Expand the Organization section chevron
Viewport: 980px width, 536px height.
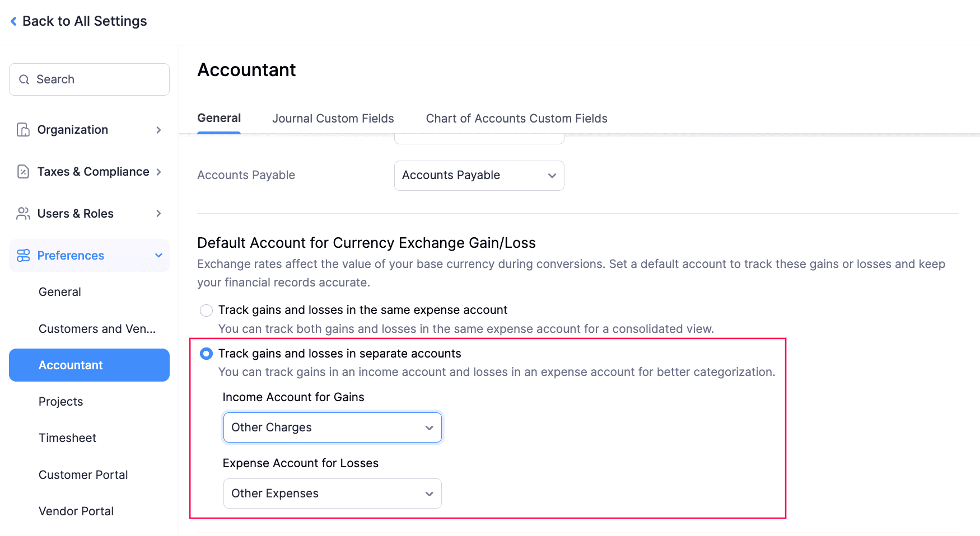click(160, 129)
